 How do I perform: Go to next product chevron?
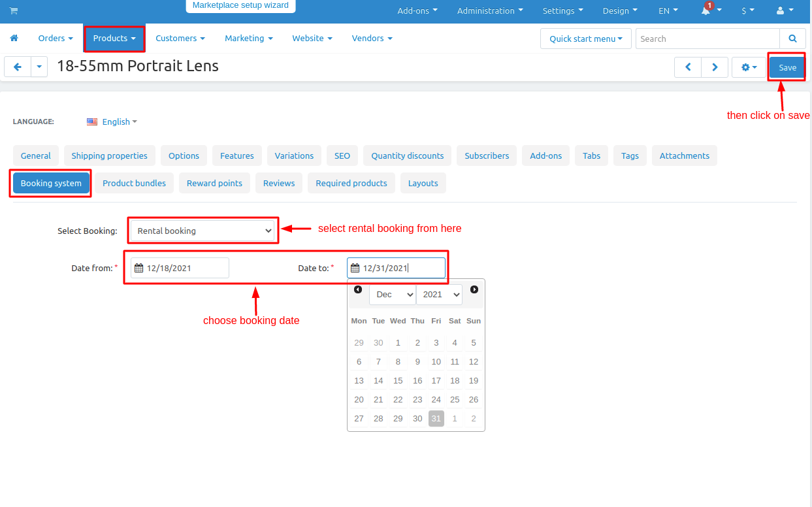tap(715, 67)
